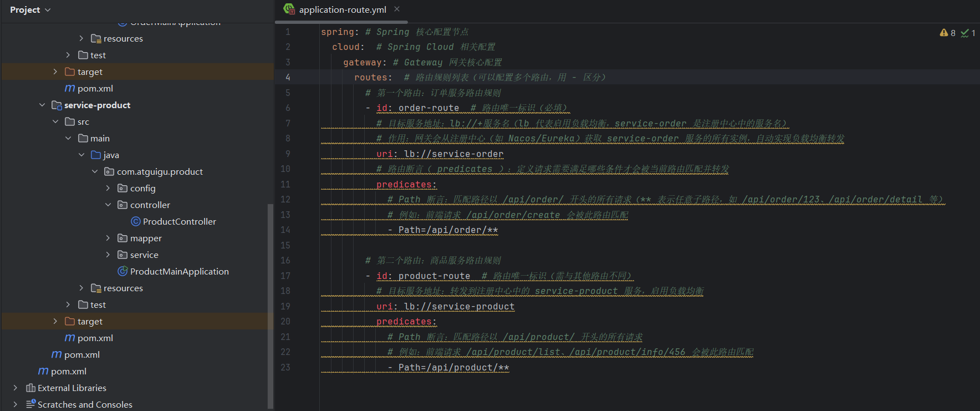
Task: Expand the config package
Action: (108, 188)
